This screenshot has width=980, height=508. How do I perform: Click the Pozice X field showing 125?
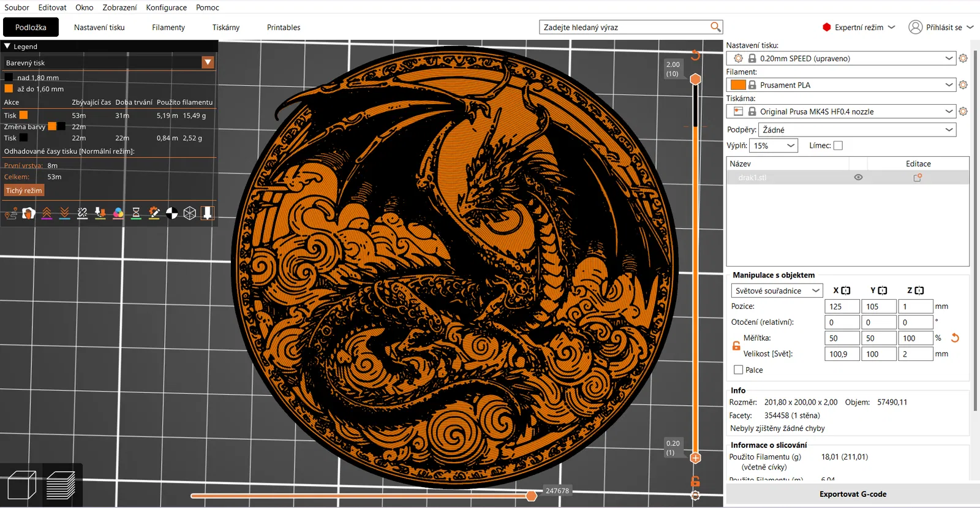(x=842, y=306)
